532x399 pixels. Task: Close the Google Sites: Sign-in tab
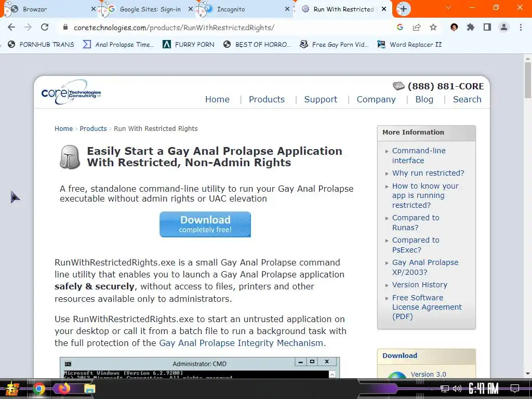coord(190,9)
